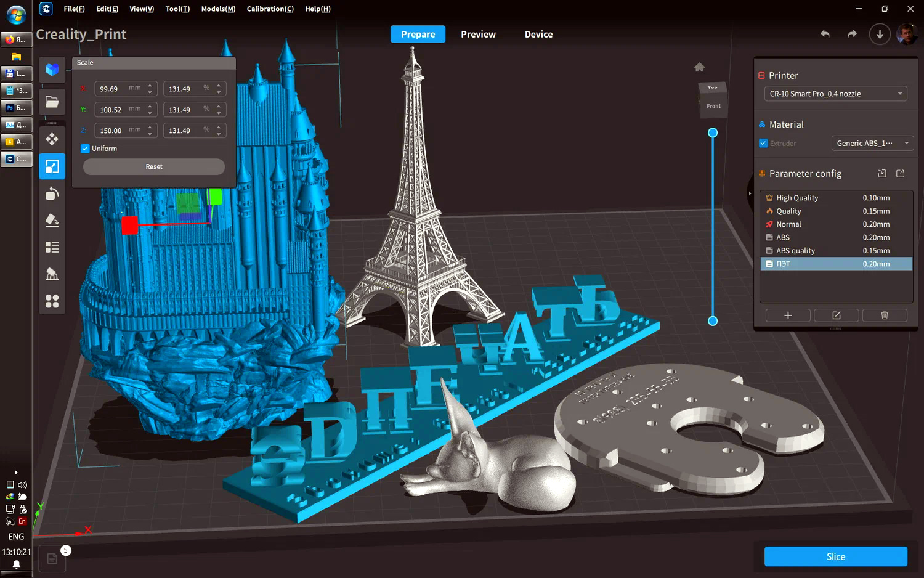Viewport: 924px width, 578px height.
Task: Open the Edit menu
Action: [107, 9]
